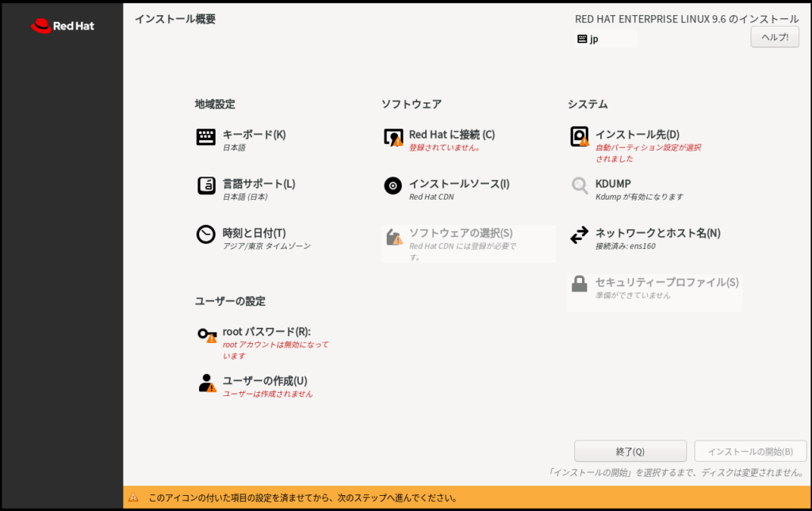
Task: Click the arrows icon for ネットワークとホスト名
Action: (x=580, y=235)
